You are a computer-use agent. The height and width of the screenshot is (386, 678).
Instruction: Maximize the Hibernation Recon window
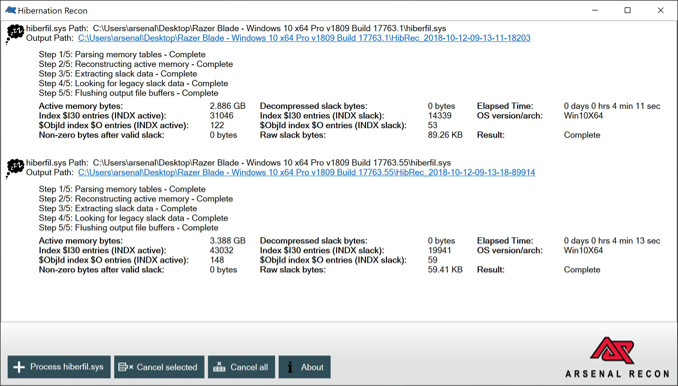pyautogui.click(x=627, y=10)
